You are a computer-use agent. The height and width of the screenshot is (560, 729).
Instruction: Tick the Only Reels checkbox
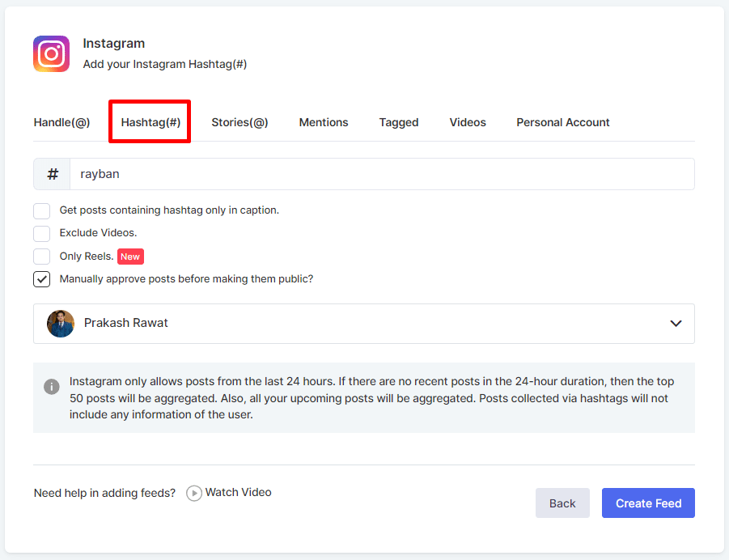point(42,257)
